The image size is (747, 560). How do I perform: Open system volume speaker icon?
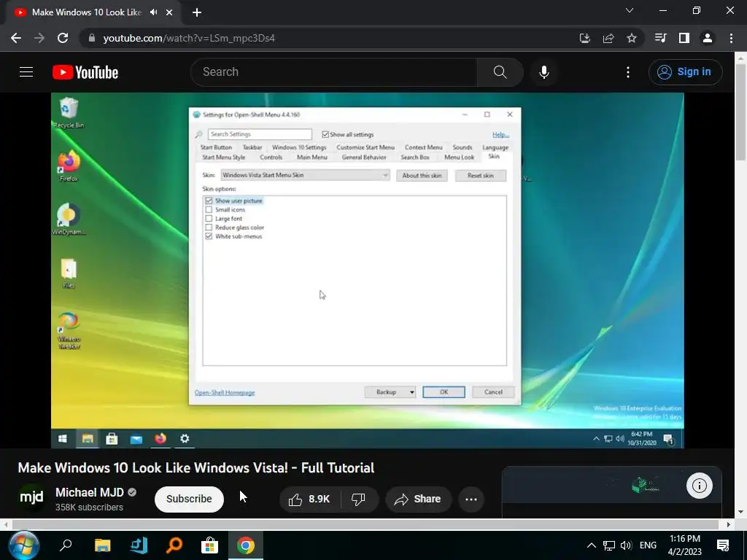coord(625,545)
